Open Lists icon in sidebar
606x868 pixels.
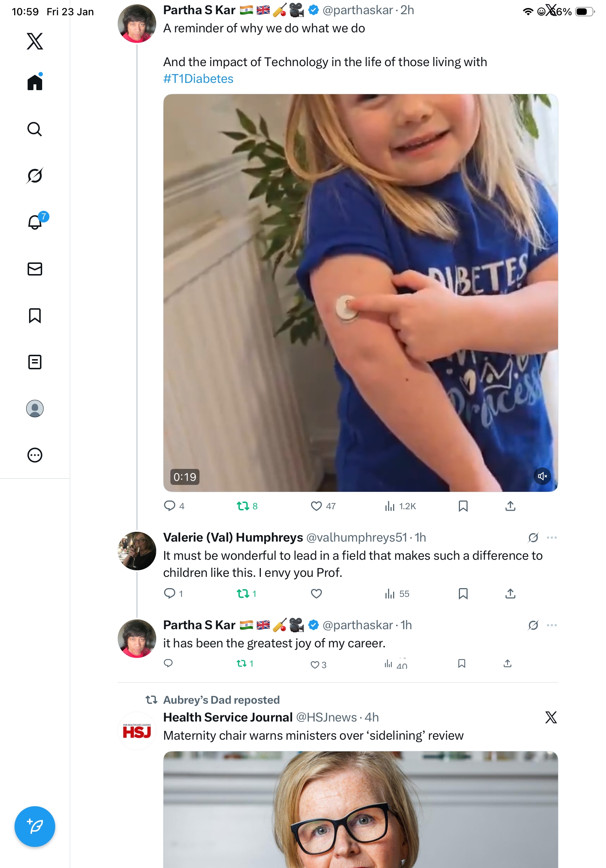click(35, 362)
